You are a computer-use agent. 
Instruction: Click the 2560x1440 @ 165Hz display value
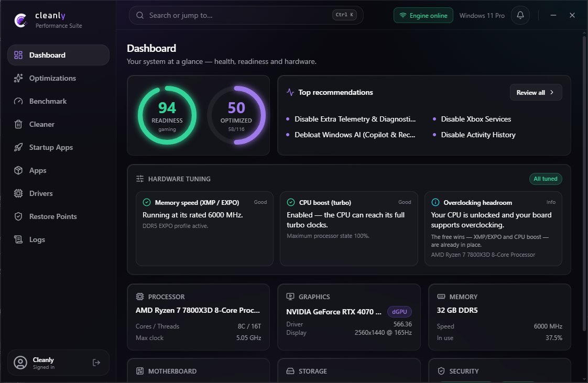click(383, 332)
